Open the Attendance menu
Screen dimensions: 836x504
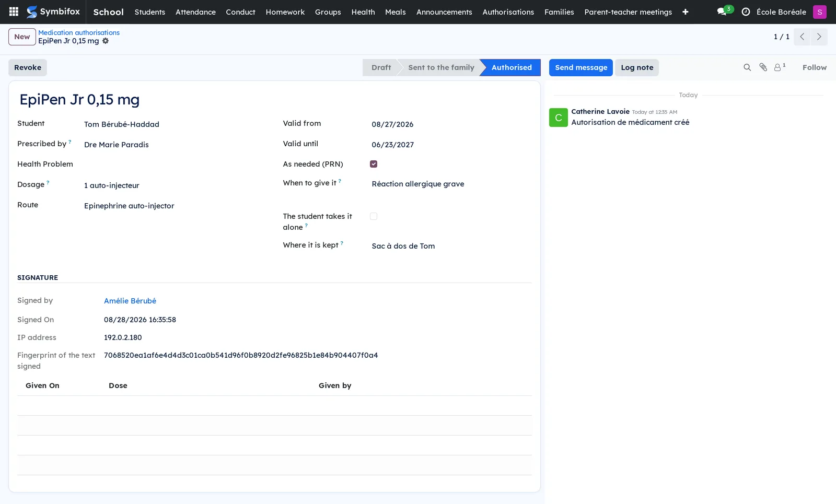pyautogui.click(x=195, y=12)
